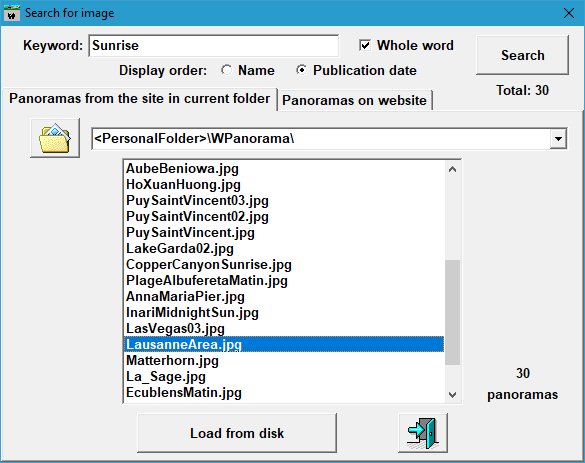Open Panoramas from the site in current folder tab
Screen dimensions: 585x463
(140, 99)
